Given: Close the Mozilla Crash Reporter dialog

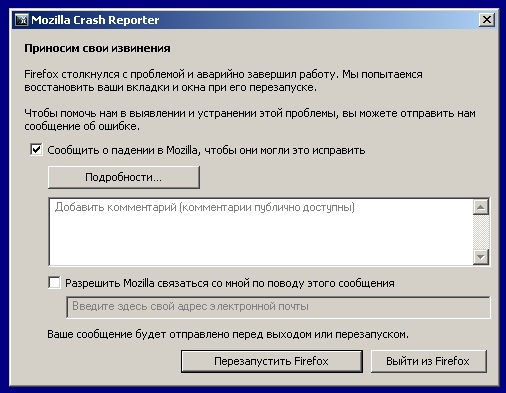Looking at the screenshot, I should [x=486, y=20].
